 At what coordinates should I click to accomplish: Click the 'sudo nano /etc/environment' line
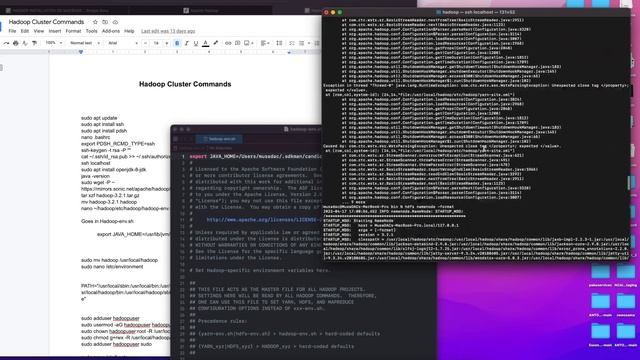point(112,267)
